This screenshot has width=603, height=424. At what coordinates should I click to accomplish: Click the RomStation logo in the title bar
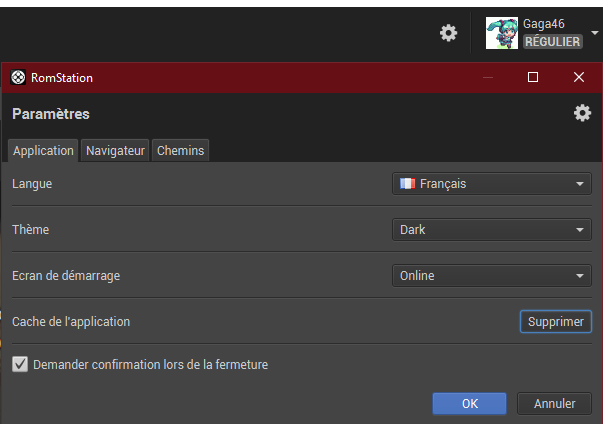pos(18,77)
